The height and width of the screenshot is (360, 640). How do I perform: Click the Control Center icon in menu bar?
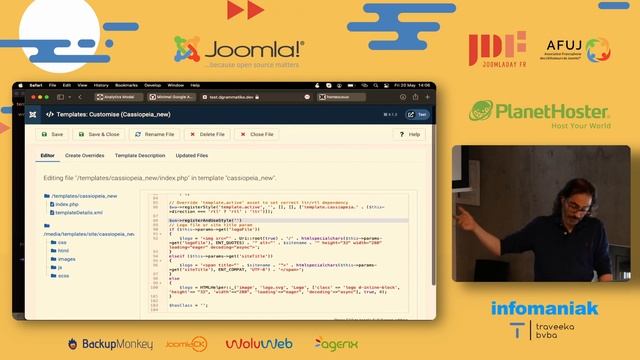click(x=386, y=85)
